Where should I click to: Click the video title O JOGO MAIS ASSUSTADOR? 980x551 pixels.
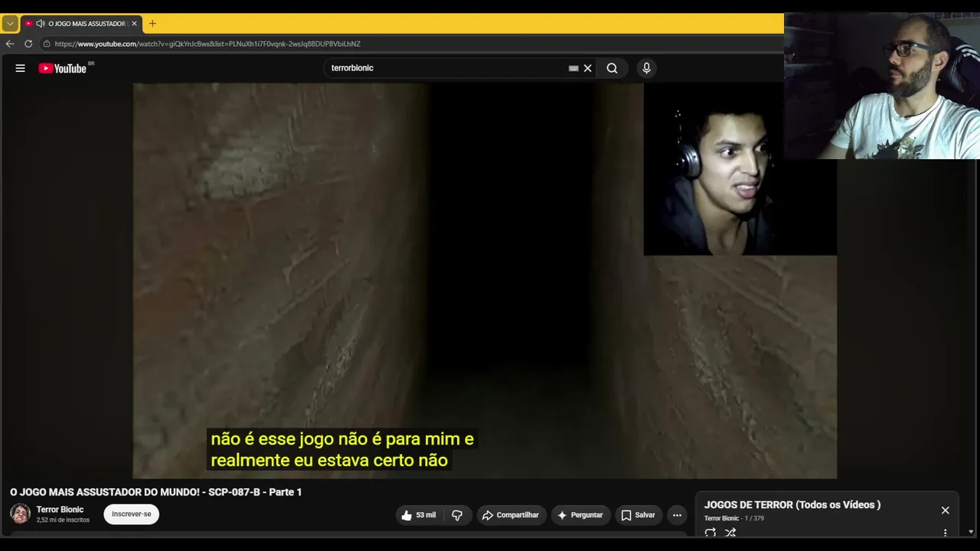pos(155,492)
